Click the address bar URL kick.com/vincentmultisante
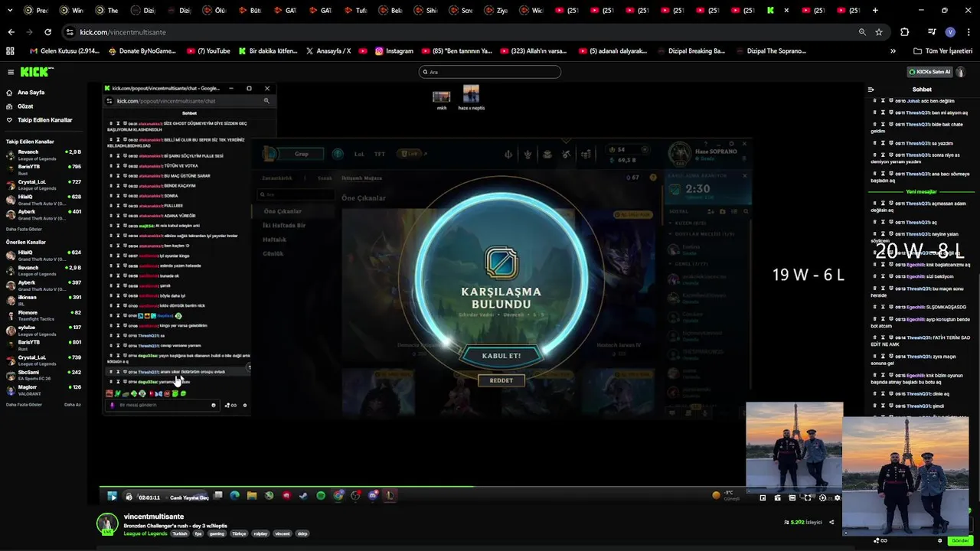The image size is (980, 551). [x=122, y=32]
